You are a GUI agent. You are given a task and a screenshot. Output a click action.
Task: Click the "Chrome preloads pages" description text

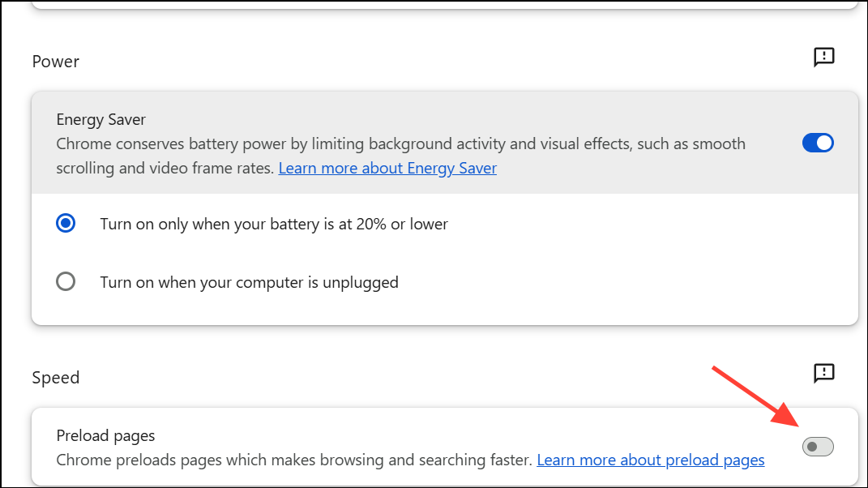tap(293, 460)
